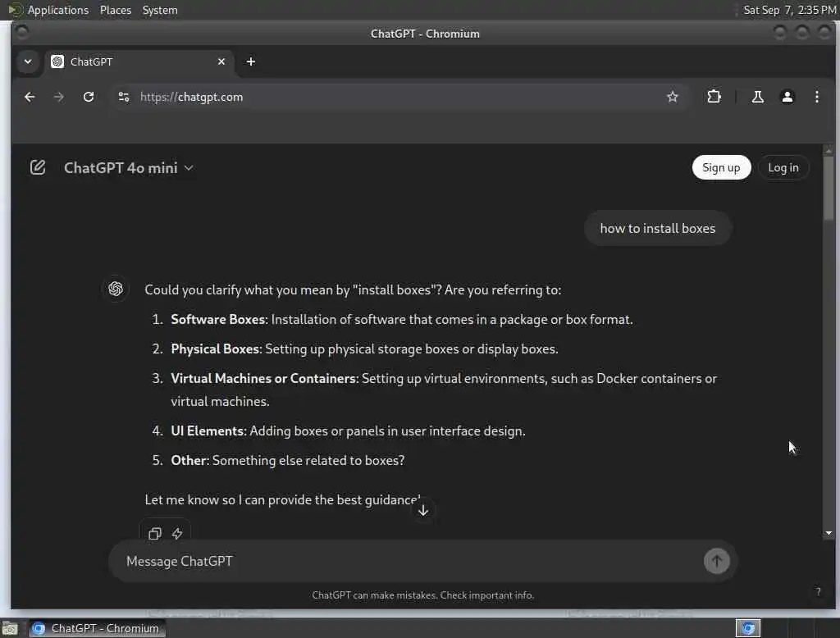Click the 'how to install boxes' message bubble
This screenshot has height=638, width=840.
tap(657, 228)
